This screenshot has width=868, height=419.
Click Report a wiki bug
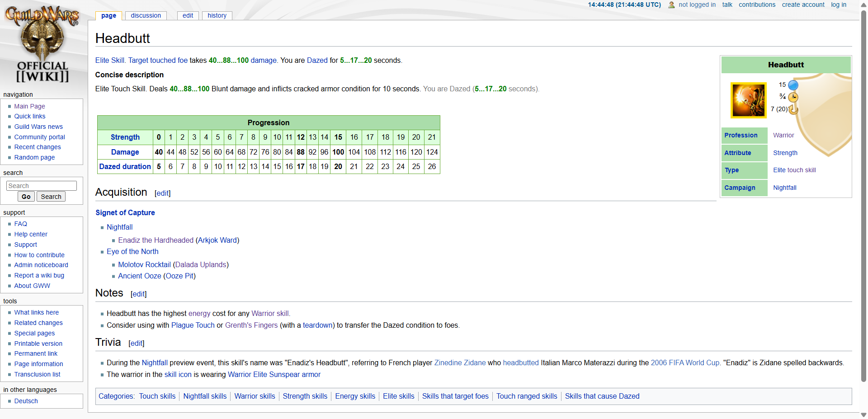tap(39, 275)
